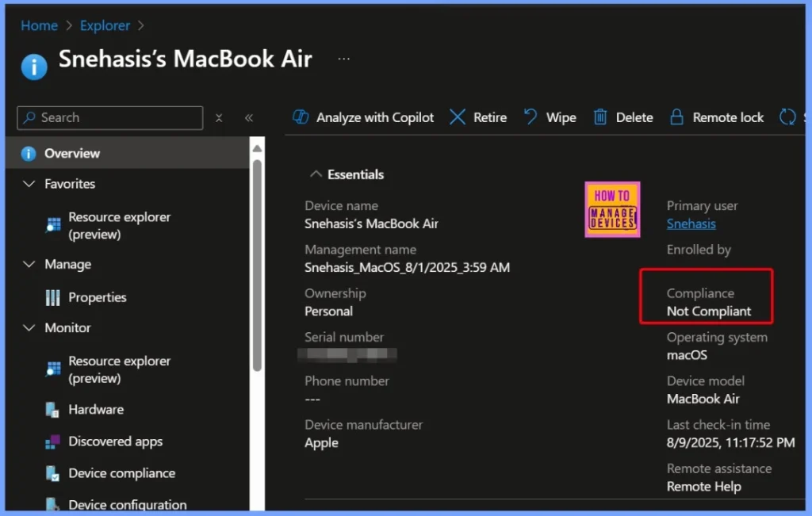Collapse the Essentials section
The height and width of the screenshot is (516, 812).
click(316, 174)
